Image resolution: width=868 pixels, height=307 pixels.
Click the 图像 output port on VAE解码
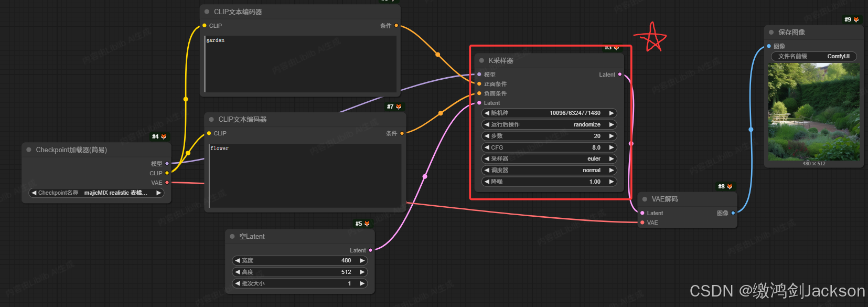click(733, 213)
